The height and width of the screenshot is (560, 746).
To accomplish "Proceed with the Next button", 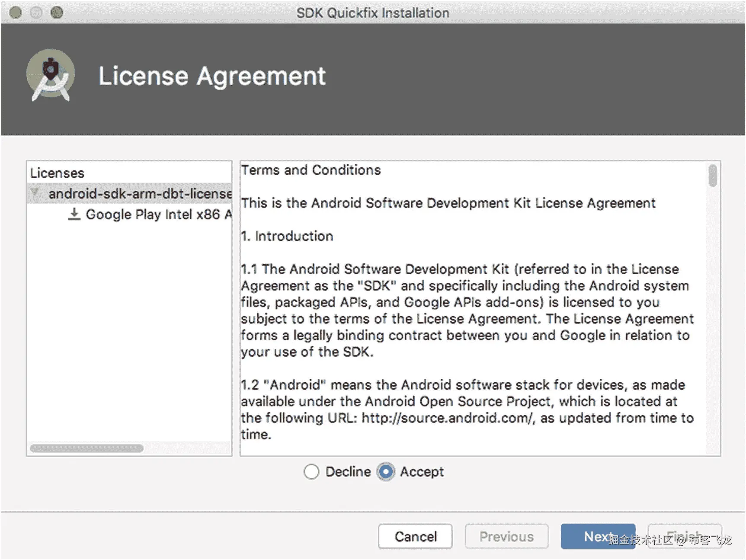I will pos(598,537).
